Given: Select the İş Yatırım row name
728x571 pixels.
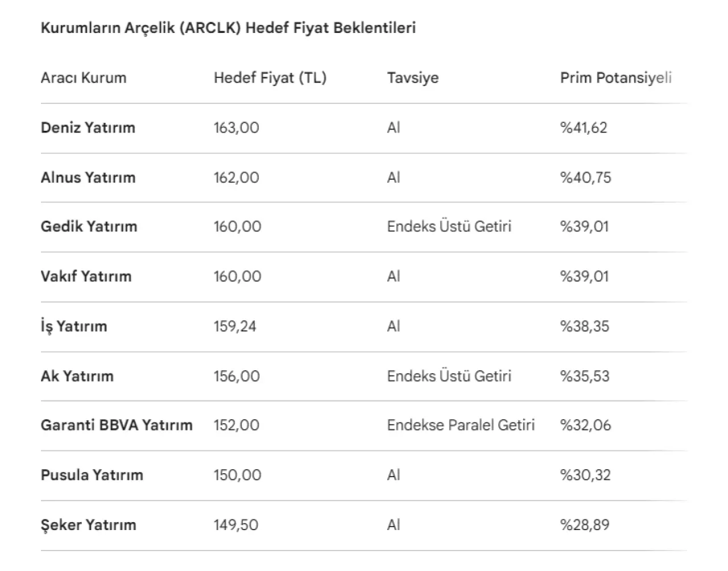Looking at the screenshot, I should click(73, 326).
